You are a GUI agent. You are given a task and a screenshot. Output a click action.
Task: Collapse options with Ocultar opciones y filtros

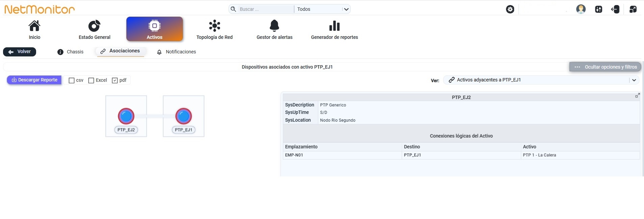[x=605, y=67]
